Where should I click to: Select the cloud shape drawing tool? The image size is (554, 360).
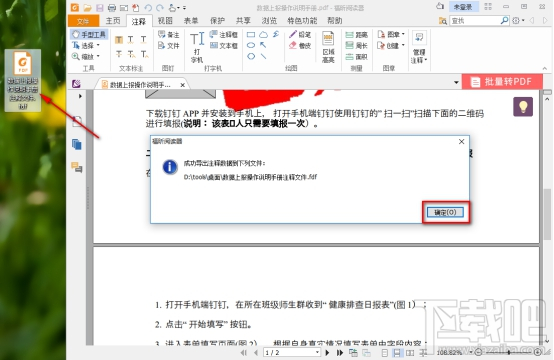[x=264, y=35]
